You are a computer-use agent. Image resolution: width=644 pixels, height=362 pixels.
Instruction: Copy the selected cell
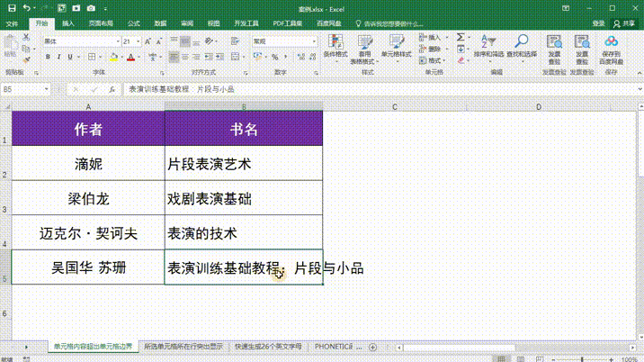tap(26, 49)
